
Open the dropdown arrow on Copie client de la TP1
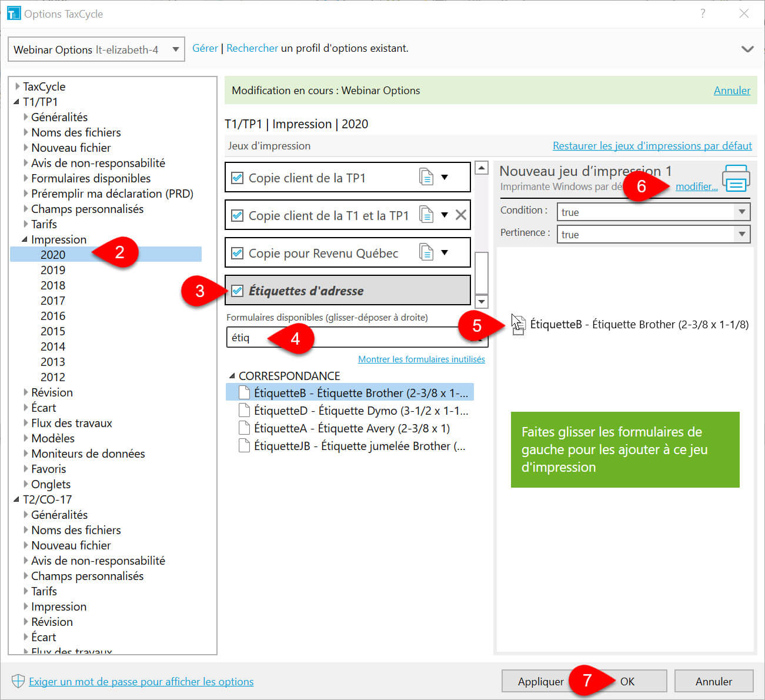point(445,177)
